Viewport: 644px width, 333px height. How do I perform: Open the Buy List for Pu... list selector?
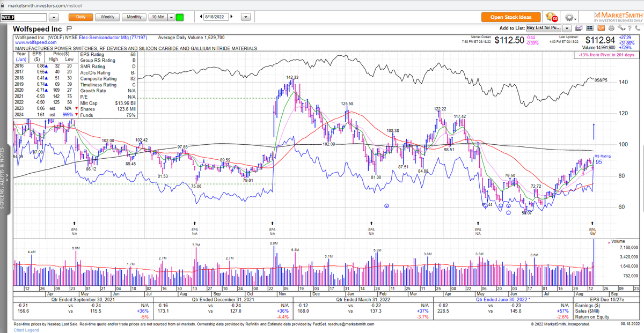click(x=543, y=27)
